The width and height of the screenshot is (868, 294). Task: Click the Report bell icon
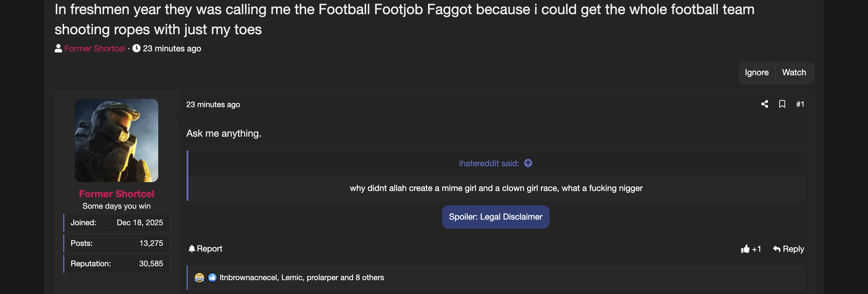pos(192,249)
